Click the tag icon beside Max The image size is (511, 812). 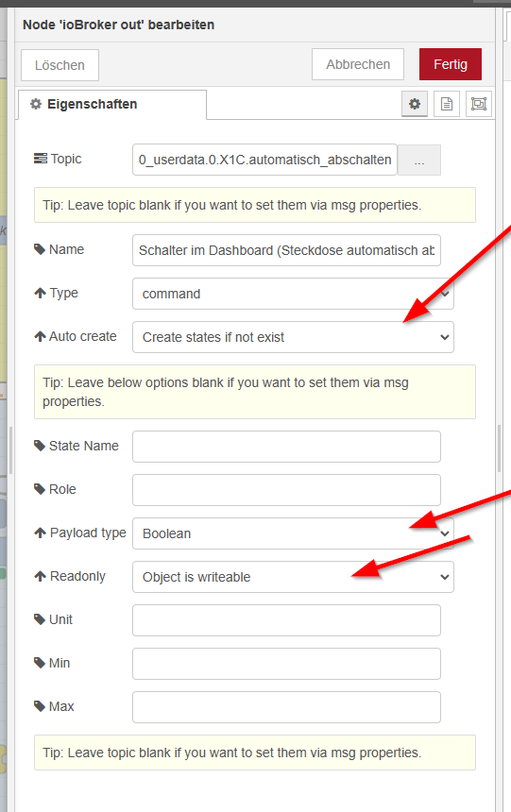click(x=40, y=707)
